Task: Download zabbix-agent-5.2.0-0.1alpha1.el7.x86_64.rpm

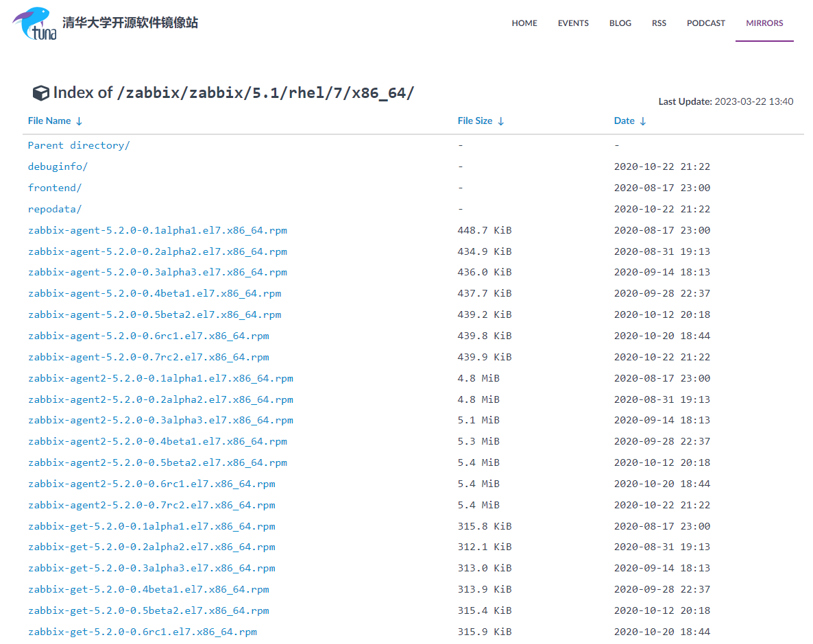Action: 158,231
